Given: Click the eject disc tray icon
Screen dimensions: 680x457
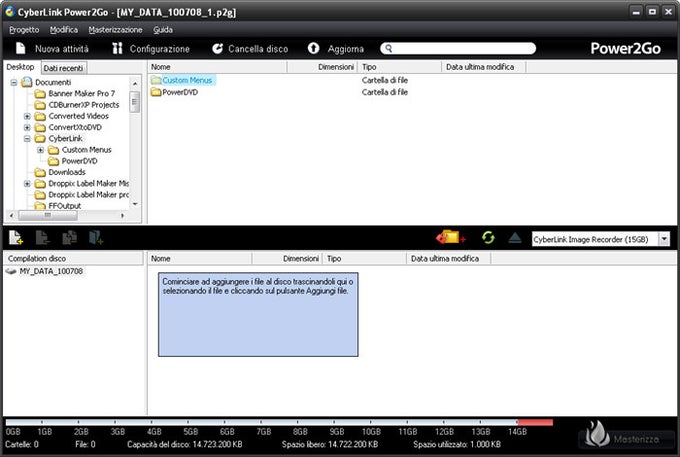Looking at the screenshot, I should click(515, 238).
